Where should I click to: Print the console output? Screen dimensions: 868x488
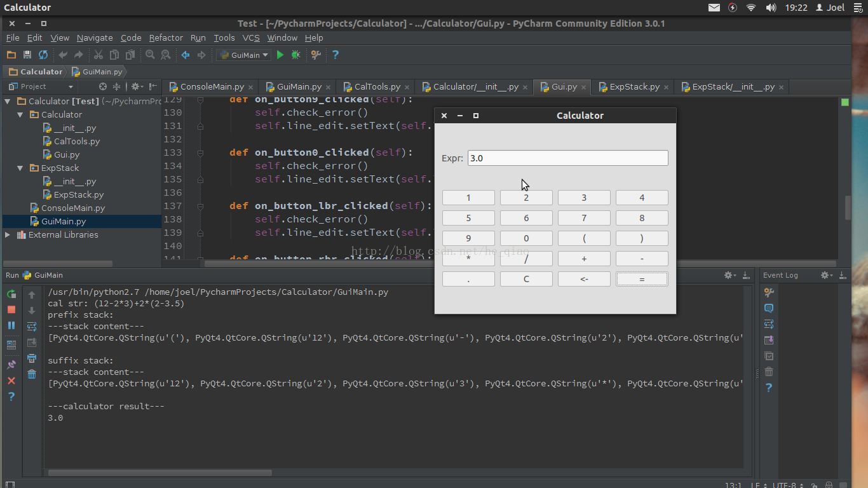(32, 359)
